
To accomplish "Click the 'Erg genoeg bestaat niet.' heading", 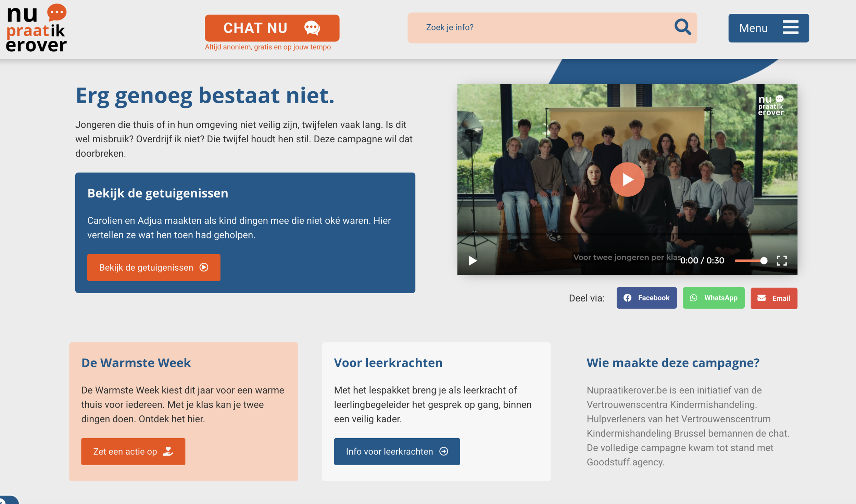I will [205, 95].
